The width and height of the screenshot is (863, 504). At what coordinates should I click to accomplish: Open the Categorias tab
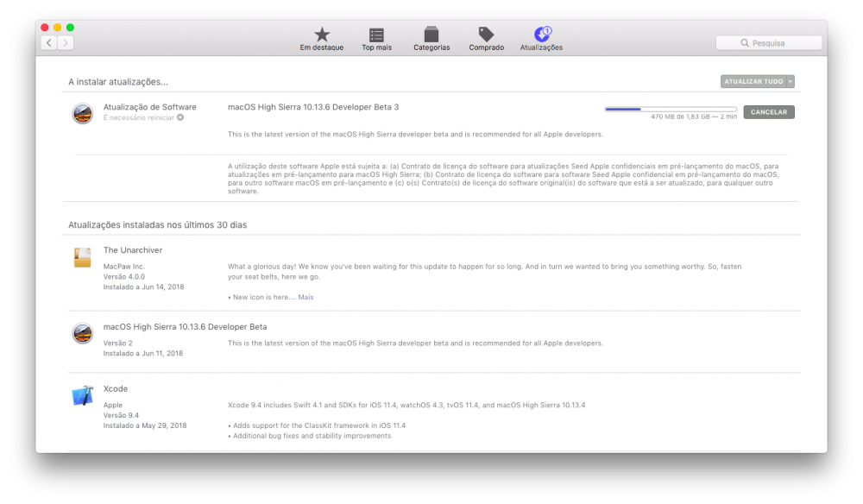coord(431,39)
